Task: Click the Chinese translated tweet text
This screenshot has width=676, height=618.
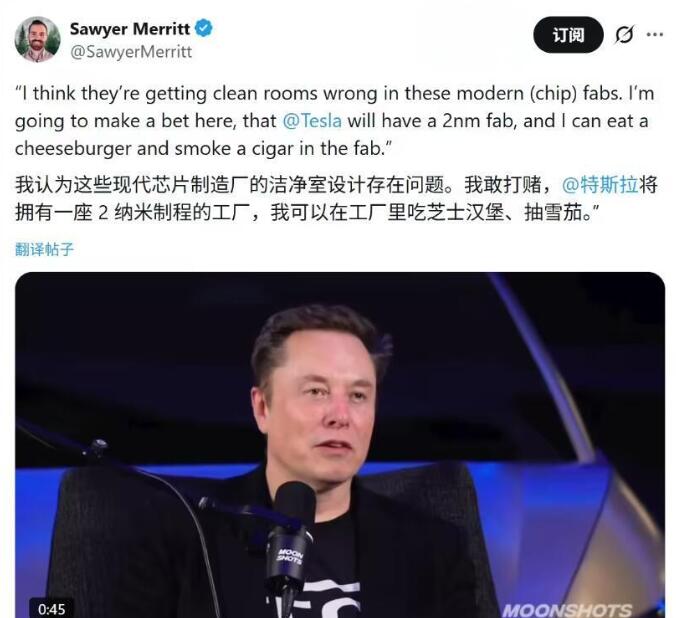Action: pos(336,198)
